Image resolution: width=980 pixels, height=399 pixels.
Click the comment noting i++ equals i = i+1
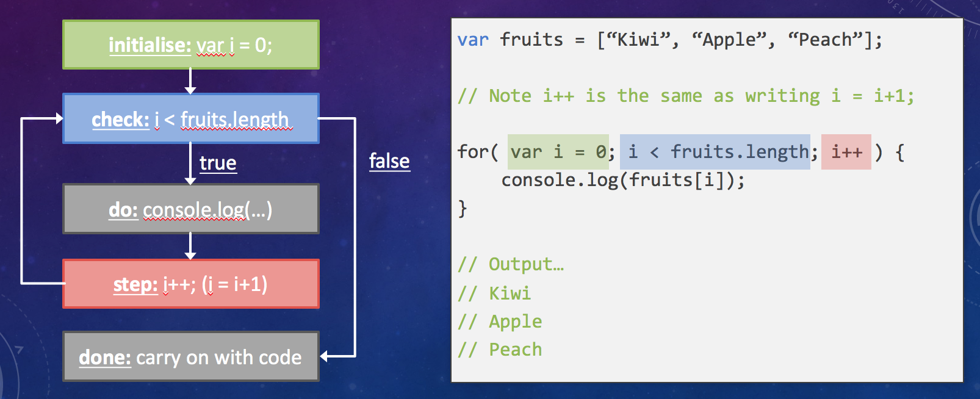click(686, 96)
